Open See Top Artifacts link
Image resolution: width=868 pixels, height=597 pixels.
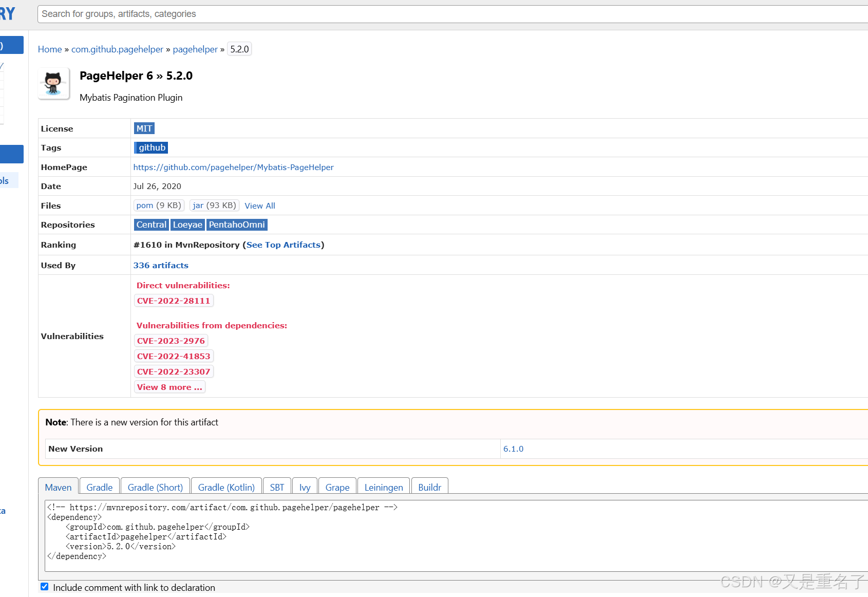click(284, 245)
